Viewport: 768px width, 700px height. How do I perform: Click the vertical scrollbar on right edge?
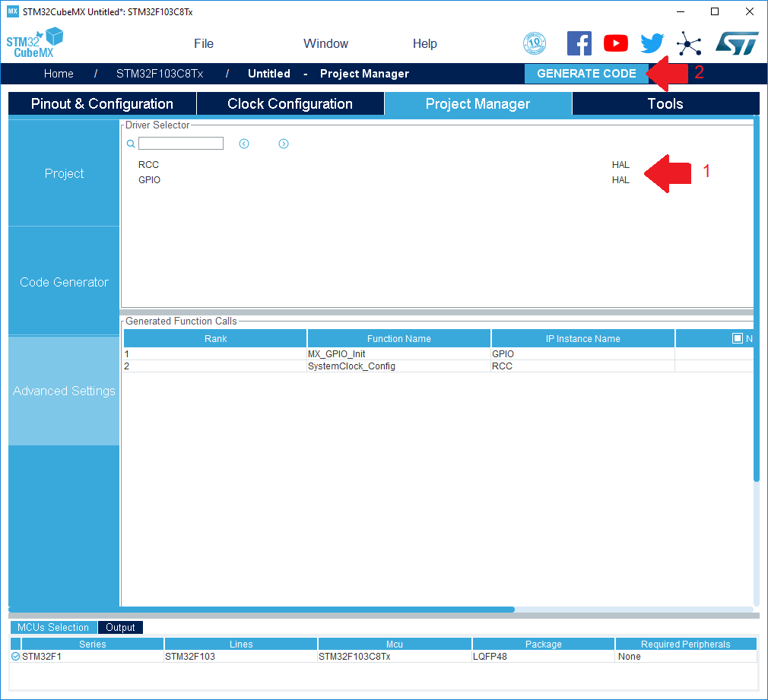click(757, 299)
